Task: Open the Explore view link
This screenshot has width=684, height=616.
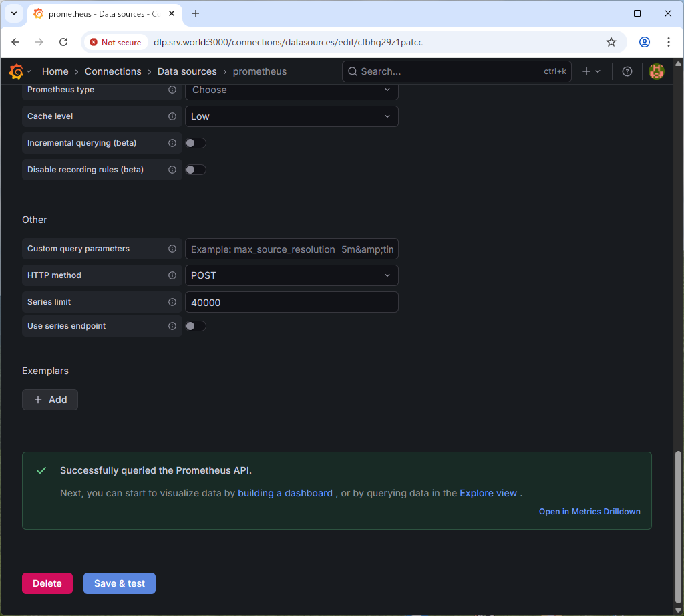Action: 488,494
